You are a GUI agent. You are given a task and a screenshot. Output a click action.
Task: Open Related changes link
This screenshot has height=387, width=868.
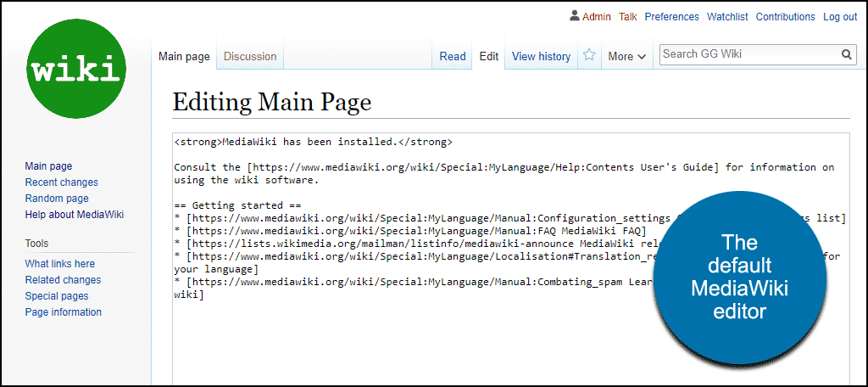tap(63, 279)
